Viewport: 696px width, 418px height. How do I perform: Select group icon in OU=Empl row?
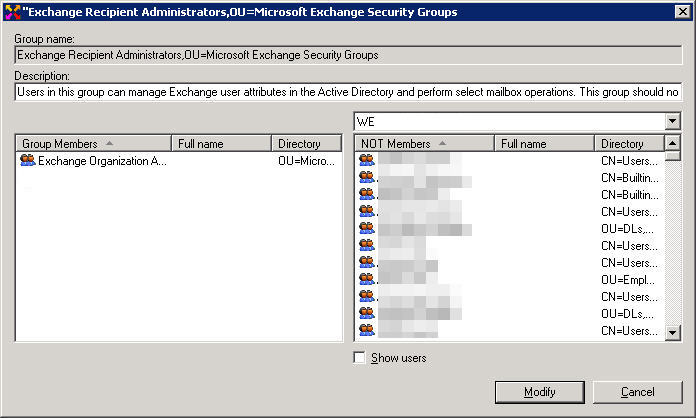pos(367,279)
